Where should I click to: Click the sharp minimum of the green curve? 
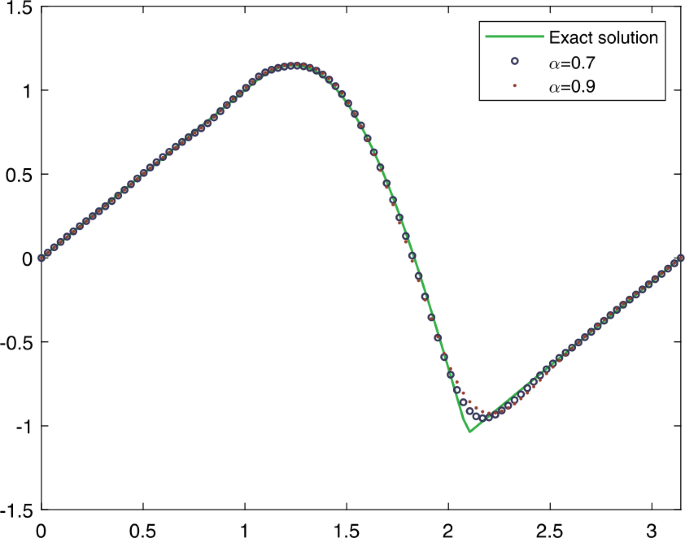(x=470, y=432)
